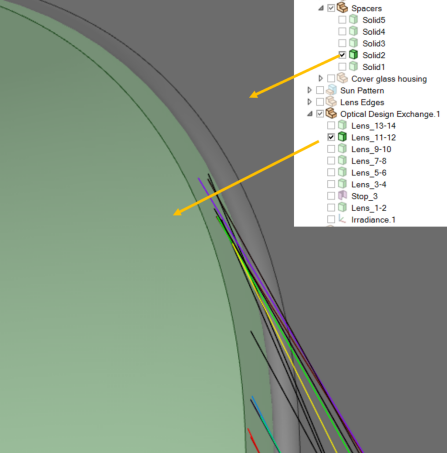
Task: Click the Spacers folder icon
Action: [342, 8]
